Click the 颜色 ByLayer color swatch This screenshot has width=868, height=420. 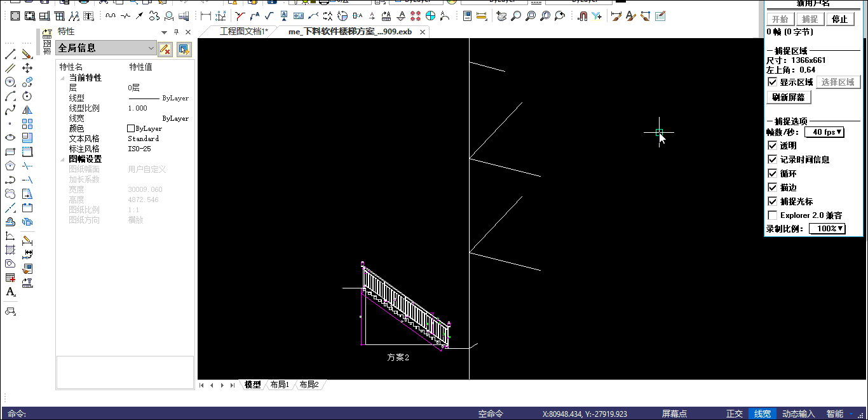click(x=131, y=128)
